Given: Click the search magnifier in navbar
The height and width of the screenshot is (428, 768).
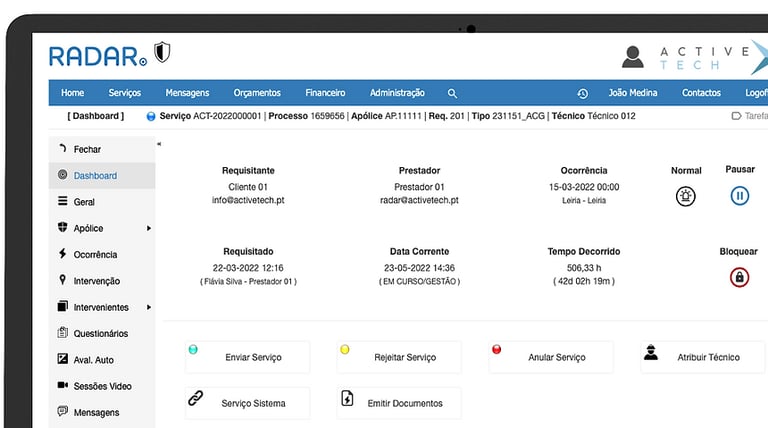Looking at the screenshot, I should pyautogui.click(x=452, y=93).
